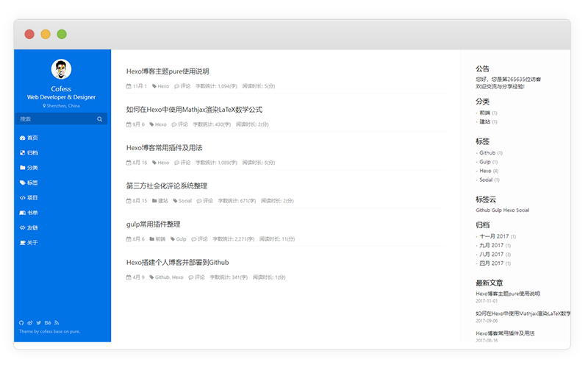The width and height of the screenshot is (588, 368).
Task: Click the RSS feed icon
Action: point(57,322)
